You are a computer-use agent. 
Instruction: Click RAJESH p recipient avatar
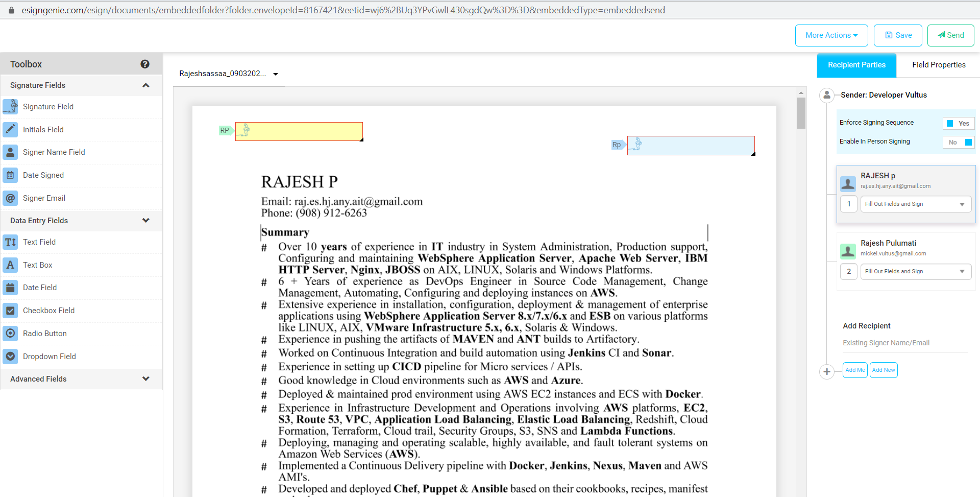click(848, 183)
